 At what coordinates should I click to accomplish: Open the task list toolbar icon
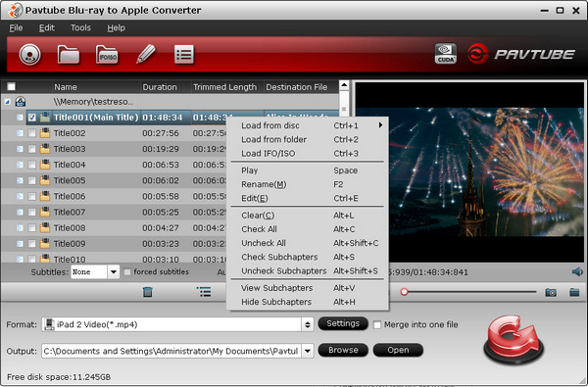click(184, 54)
